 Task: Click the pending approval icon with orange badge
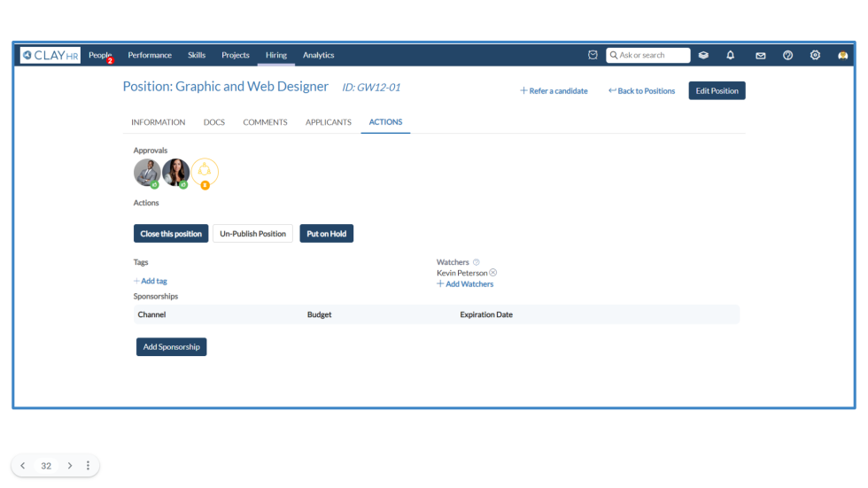[205, 172]
